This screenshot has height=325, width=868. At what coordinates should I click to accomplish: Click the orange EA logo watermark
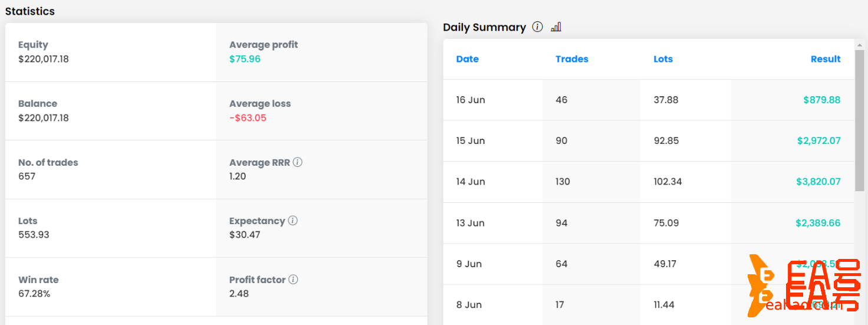tap(802, 285)
